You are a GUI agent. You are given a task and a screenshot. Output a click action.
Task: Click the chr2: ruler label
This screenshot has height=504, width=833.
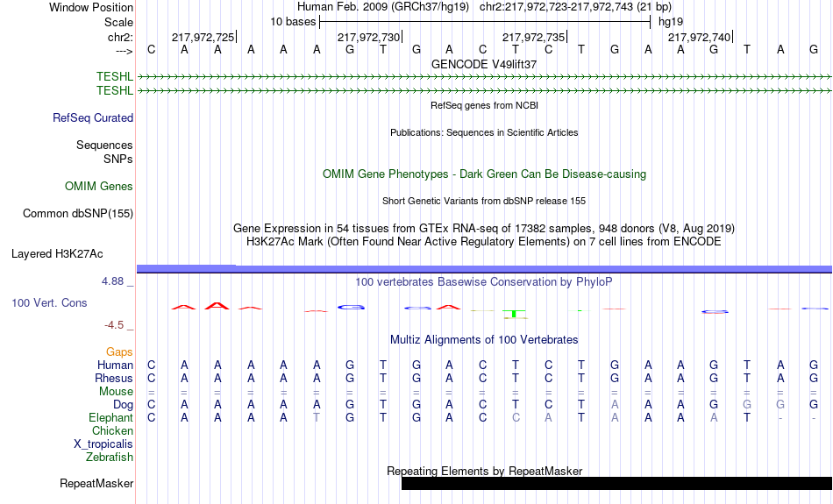click(121, 37)
